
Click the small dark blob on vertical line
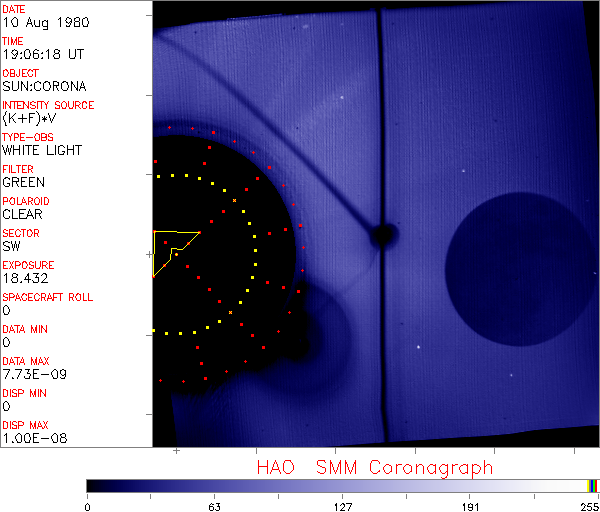[x=383, y=234]
